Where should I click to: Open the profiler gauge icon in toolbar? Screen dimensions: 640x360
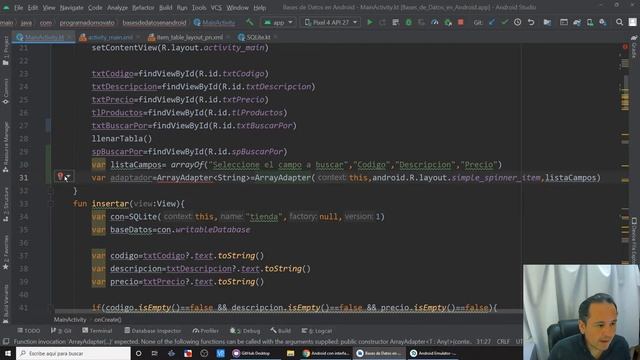[435, 22]
